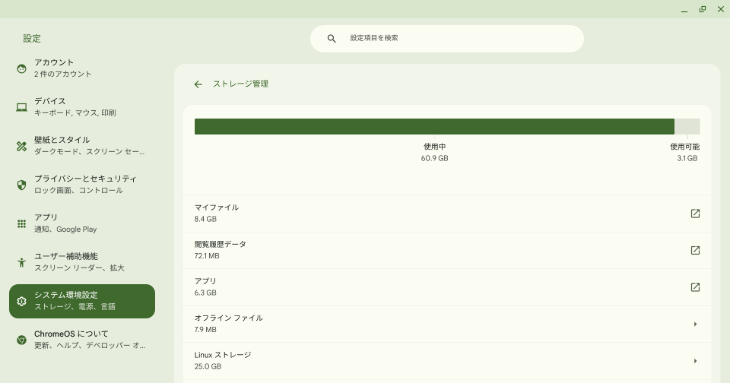This screenshot has height=383, width=730.
Task: Select 壁紙とスタイル in the sidebar
Action: [x=82, y=146]
